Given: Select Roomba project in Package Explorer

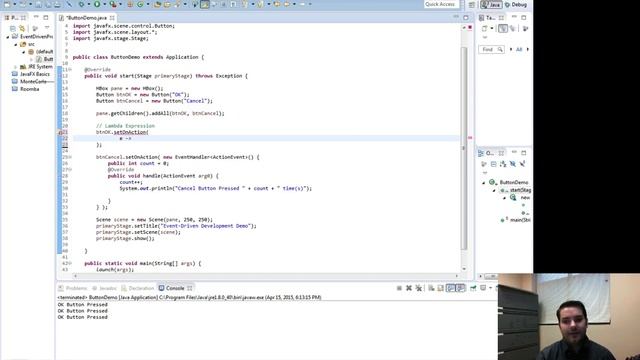Looking at the screenshot, I should click(x=26, y=89).
